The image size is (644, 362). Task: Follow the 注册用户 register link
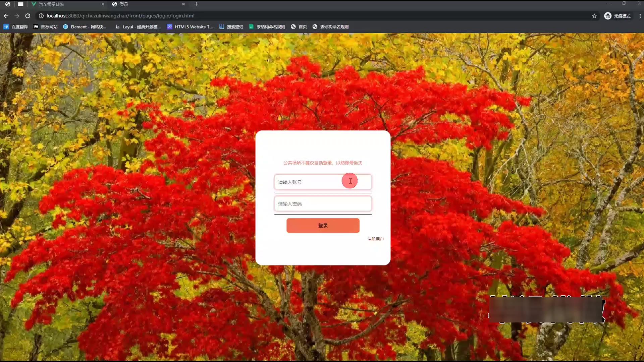click(x=375, y=239)
